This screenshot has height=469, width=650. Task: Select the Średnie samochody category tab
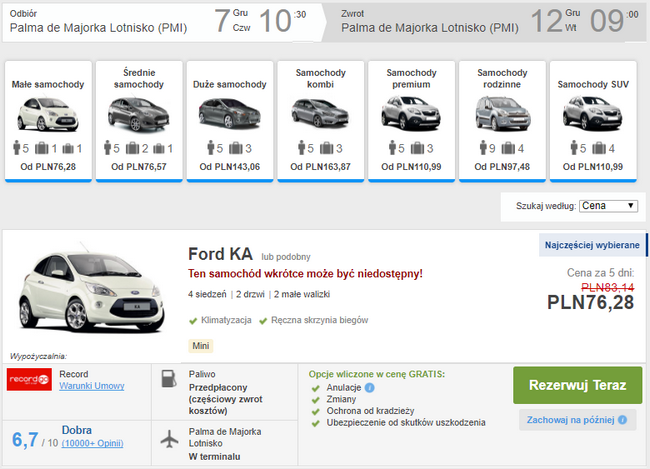pos(139,121)
